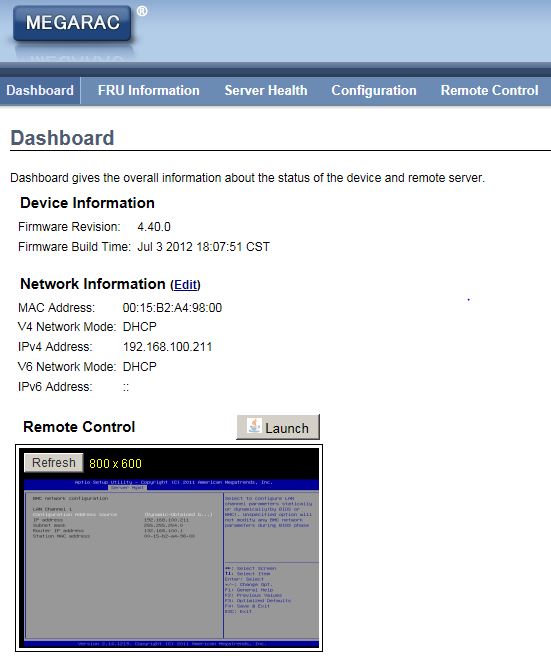
Task: Select the 800 x 600 resolution text
Action: pyautogui.click(x=116, y=463)
